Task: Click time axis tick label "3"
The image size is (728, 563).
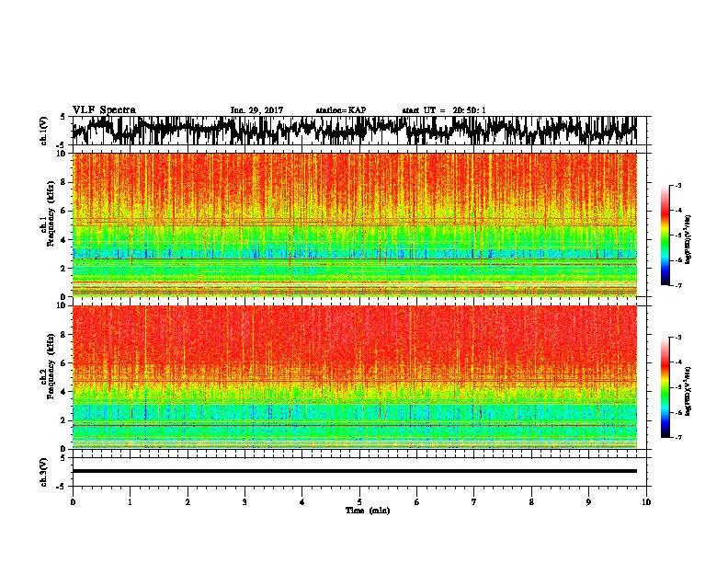Action: coord(245,502)
